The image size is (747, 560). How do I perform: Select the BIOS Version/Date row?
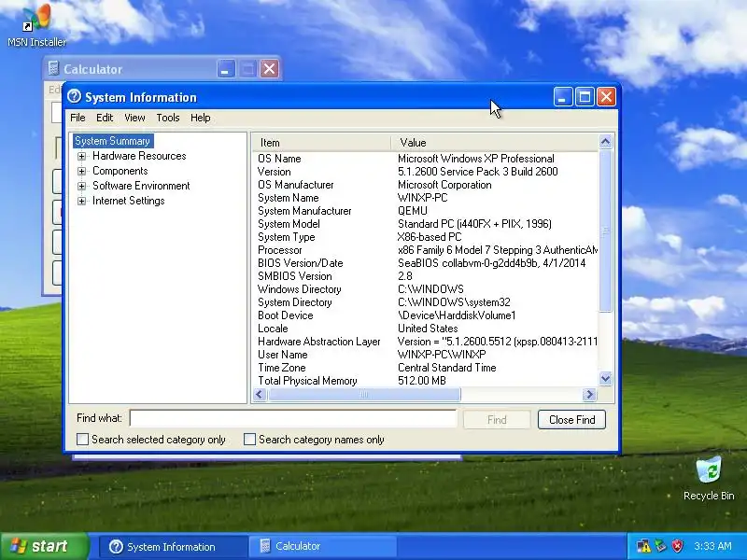[425, 263]
